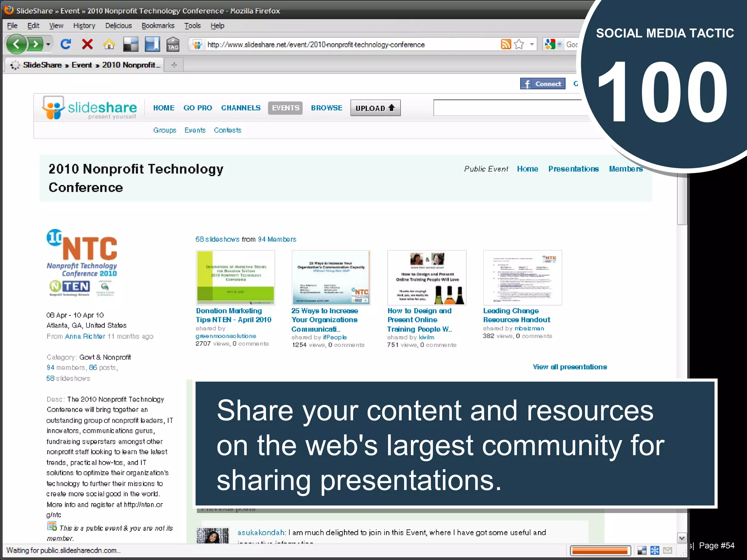Open the Leading Change Resources thumbnail
The height and width of the screenshot is (560, 747).
[522, 277]
